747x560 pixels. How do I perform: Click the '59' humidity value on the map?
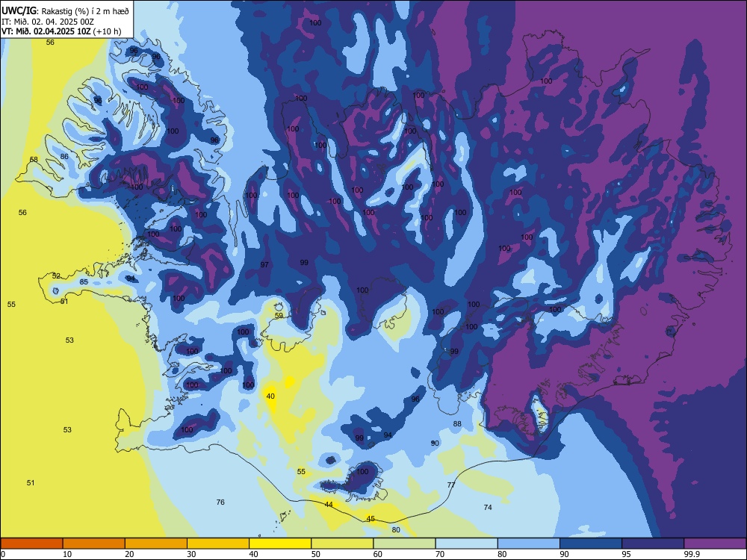pos(279,315)
